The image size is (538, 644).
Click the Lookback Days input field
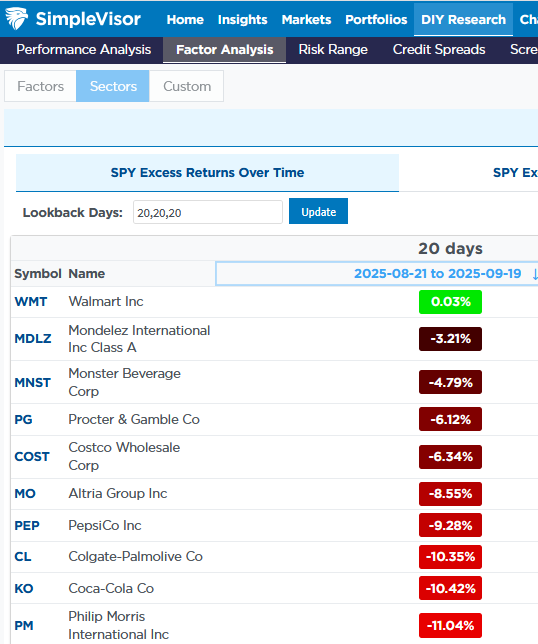208,212
